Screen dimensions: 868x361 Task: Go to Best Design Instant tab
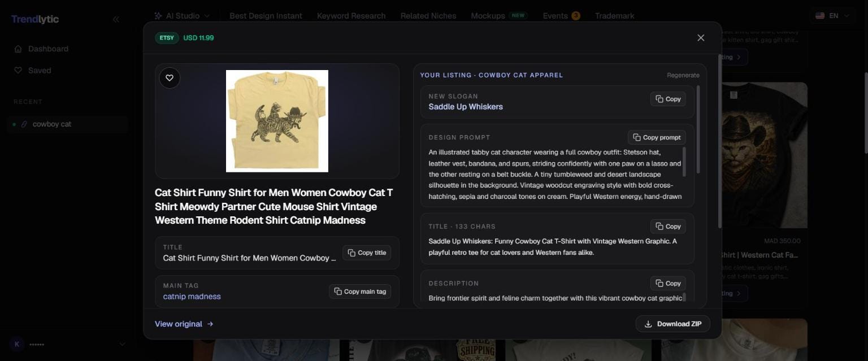[x=266, y=16]
